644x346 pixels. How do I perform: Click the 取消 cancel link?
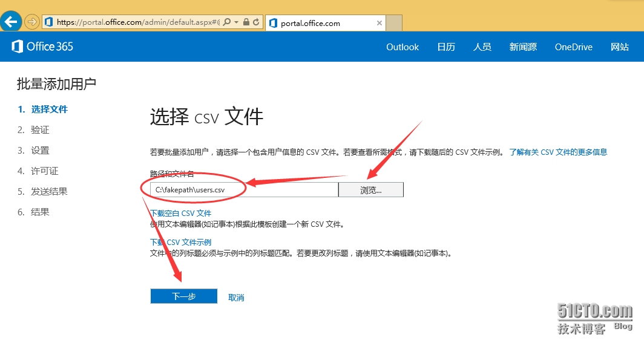(x=236, y=298)
